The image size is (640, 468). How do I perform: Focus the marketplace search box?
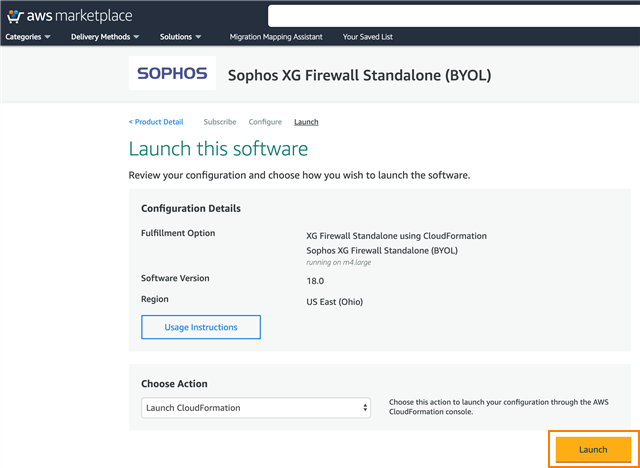click(x=450, y=15)
